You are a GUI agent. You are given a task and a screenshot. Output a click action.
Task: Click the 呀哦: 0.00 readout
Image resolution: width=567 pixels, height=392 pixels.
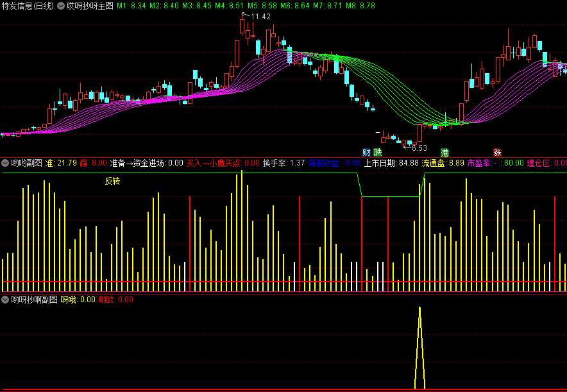[78, 300]
